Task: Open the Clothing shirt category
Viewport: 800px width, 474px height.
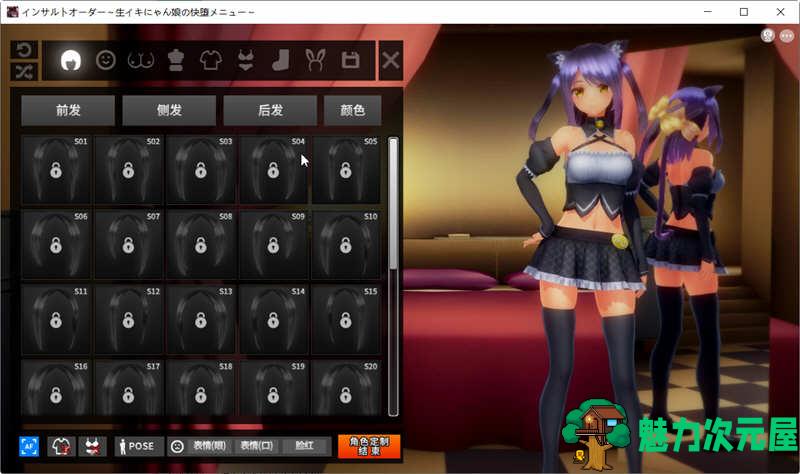Action: pyautogui.click(x=211, y=60)
